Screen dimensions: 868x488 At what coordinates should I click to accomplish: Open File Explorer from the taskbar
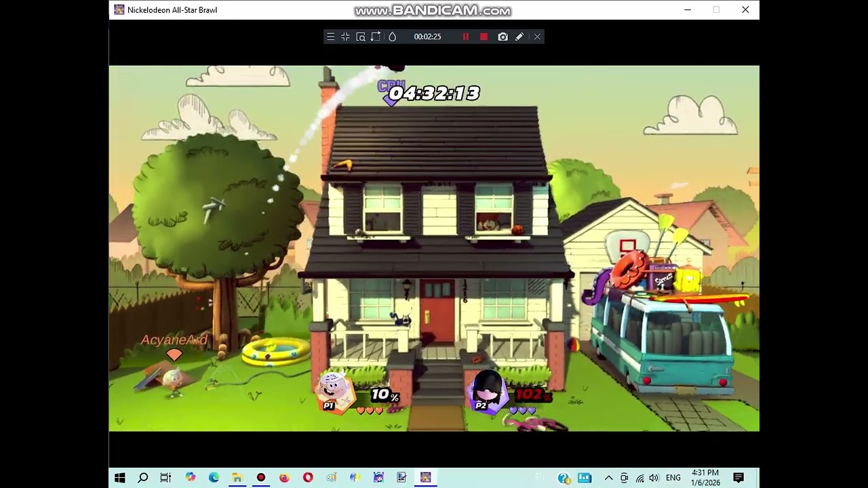(x=237, y=478)
